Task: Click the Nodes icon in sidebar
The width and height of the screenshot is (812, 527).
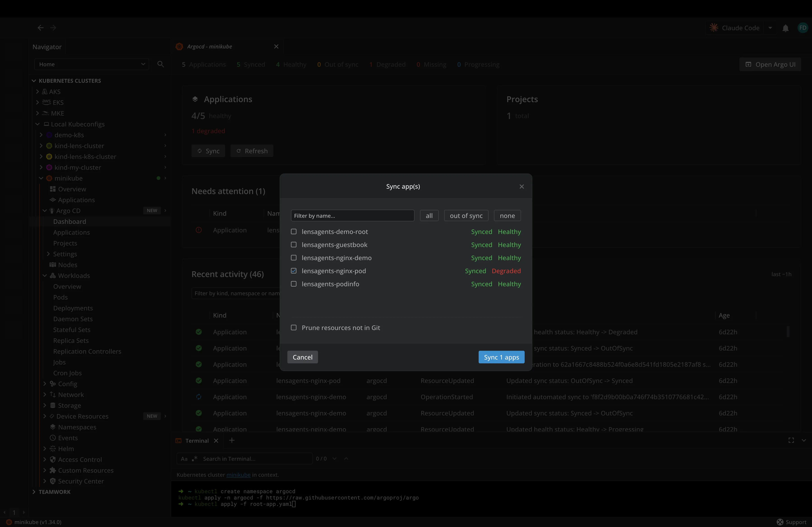Action: pos(53,265)
